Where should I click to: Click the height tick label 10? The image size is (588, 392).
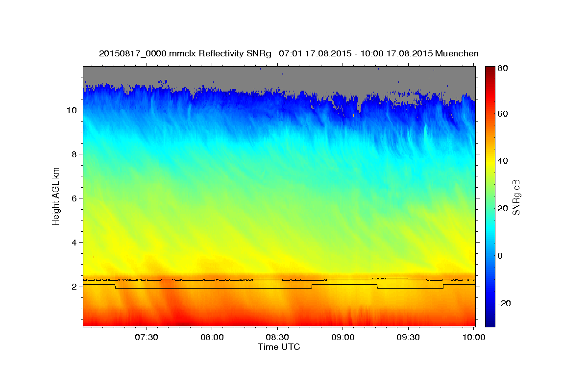click(71, 110)
